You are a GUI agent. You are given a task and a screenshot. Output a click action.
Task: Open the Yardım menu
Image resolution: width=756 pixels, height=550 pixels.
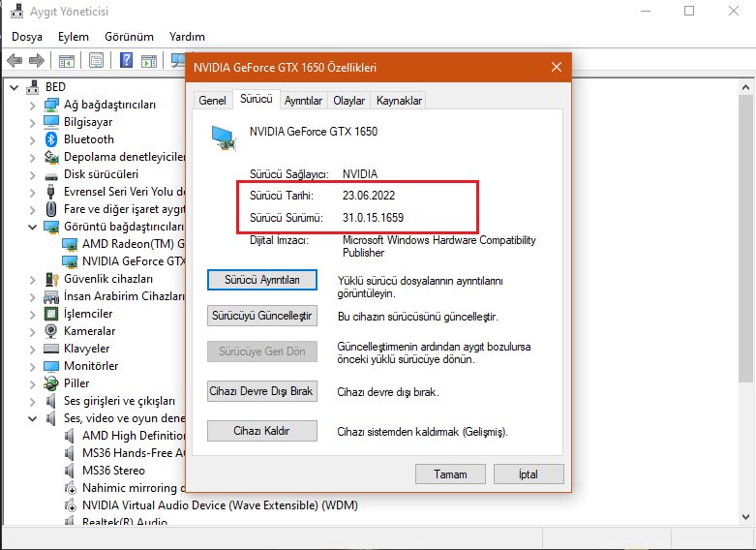tap(187, 37)
